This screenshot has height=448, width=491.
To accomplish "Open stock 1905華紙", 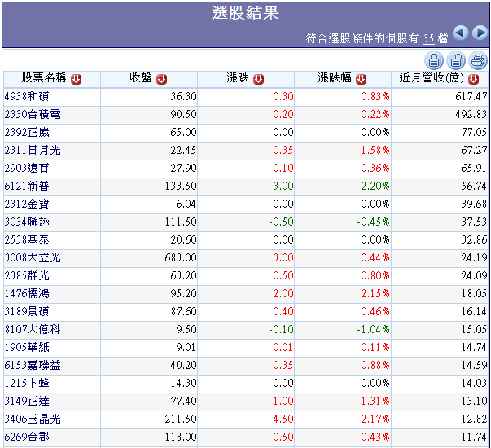I will [x=27, y=347].
